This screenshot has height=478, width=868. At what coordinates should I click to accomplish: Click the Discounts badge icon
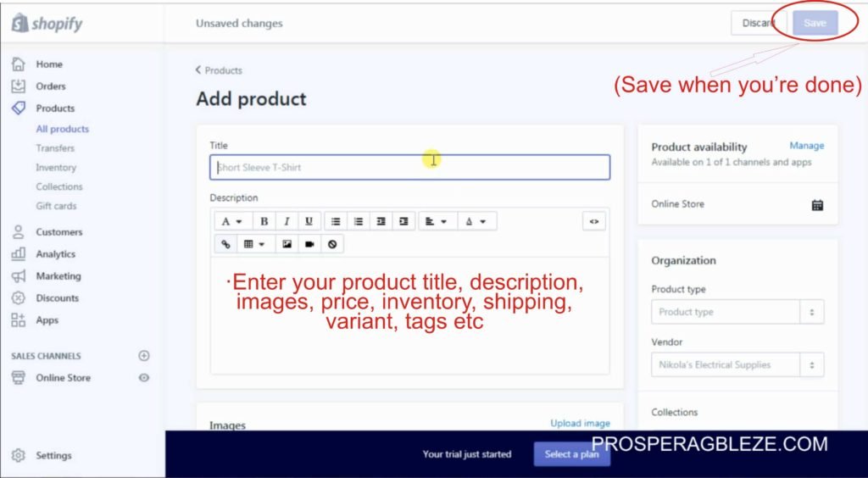point(19,298)
